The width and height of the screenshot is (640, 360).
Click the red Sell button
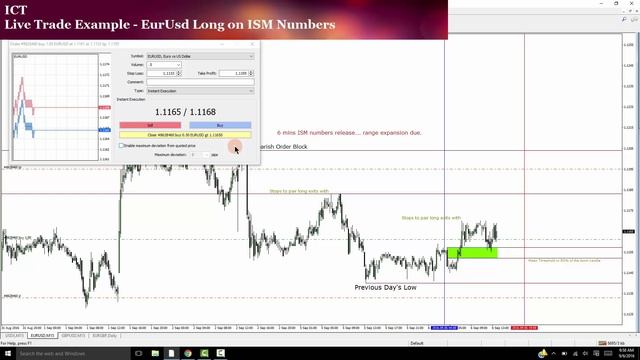(x=150, y=125)
